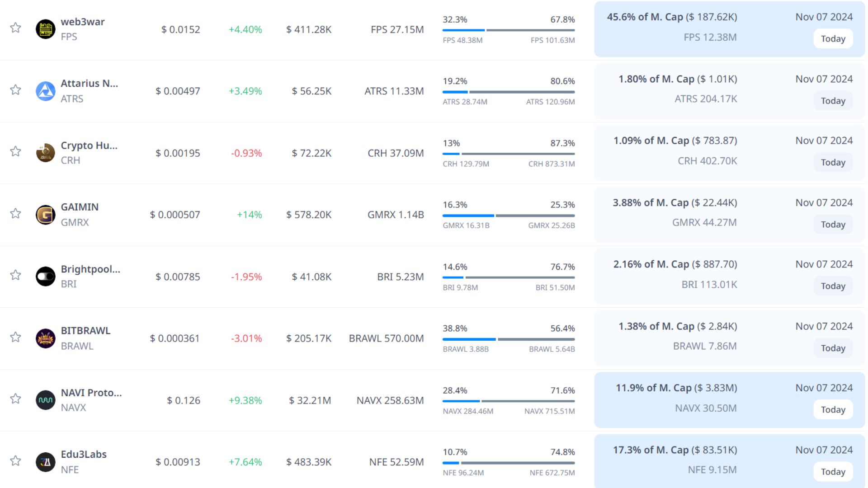
Task: Select the BITBRAWL logo icon
Action: [x=45, y=338]
